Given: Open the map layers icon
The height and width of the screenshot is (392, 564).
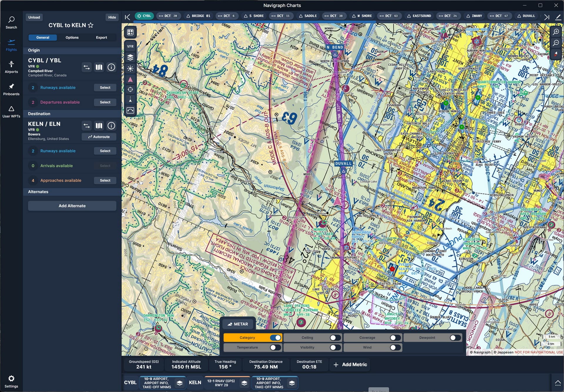Looking at the screenshot, I should point(130,58).
